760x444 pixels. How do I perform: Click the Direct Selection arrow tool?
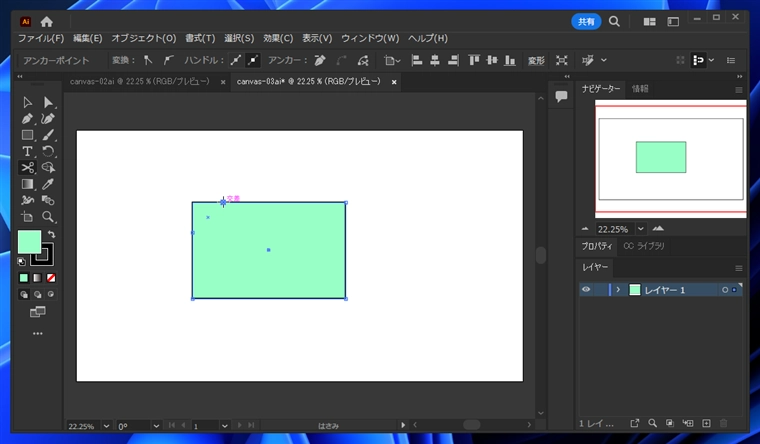47,102
